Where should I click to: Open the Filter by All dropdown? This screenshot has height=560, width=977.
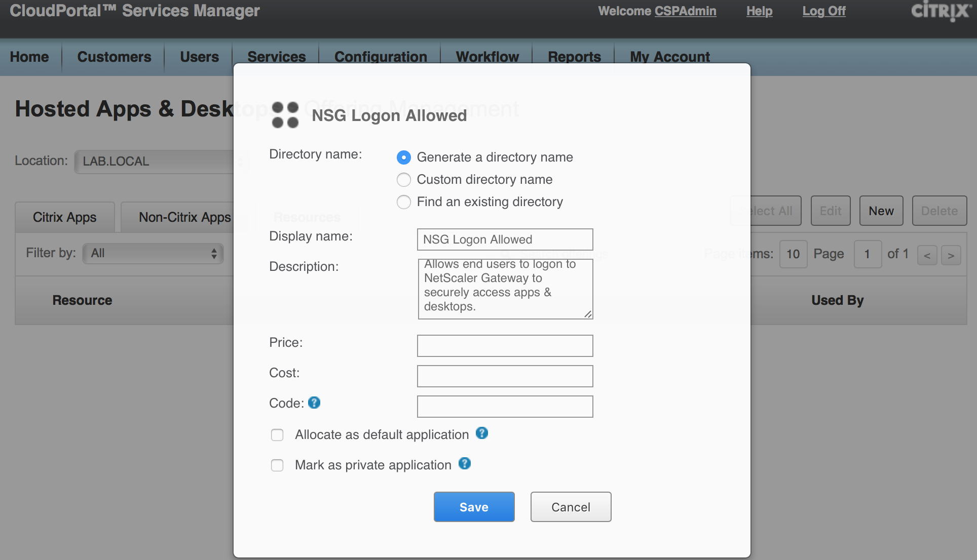[x=153, y=253]
